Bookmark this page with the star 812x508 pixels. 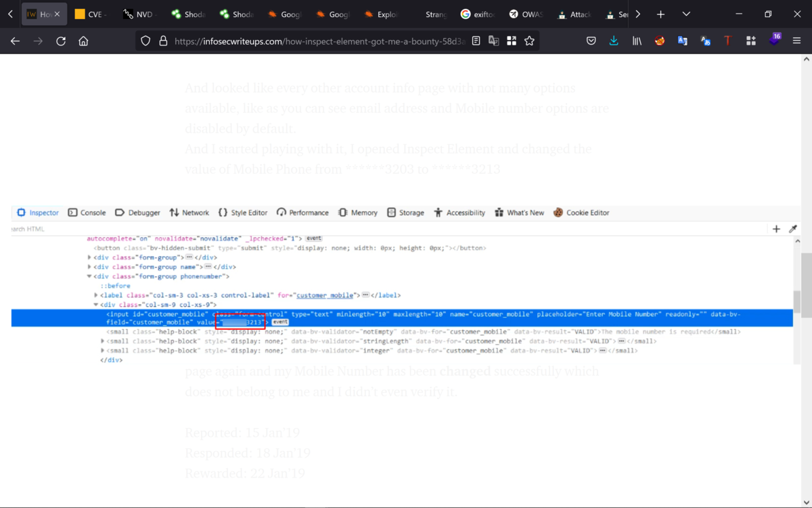coord(529,41)
